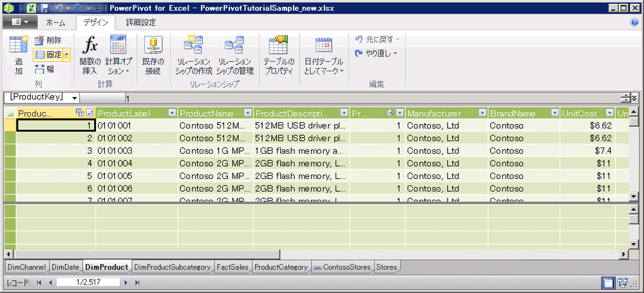Switch to diagram view in status bar
This screenshot has height=293, width=644.
[x=623, y=282]
